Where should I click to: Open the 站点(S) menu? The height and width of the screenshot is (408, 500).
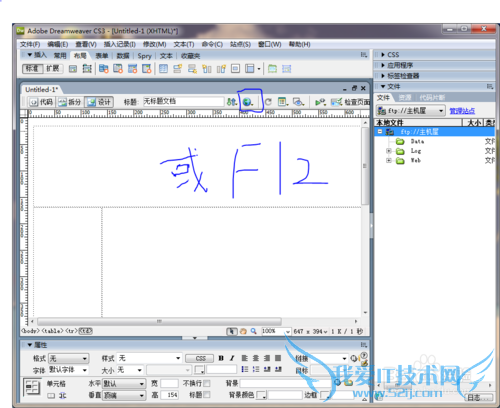point(240,44)
